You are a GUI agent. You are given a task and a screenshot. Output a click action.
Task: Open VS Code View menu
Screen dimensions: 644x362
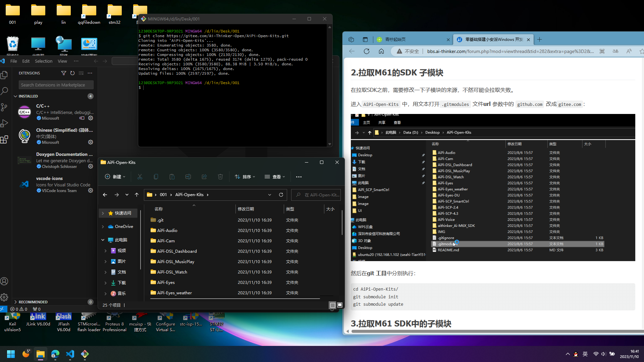tap(62, 61)
